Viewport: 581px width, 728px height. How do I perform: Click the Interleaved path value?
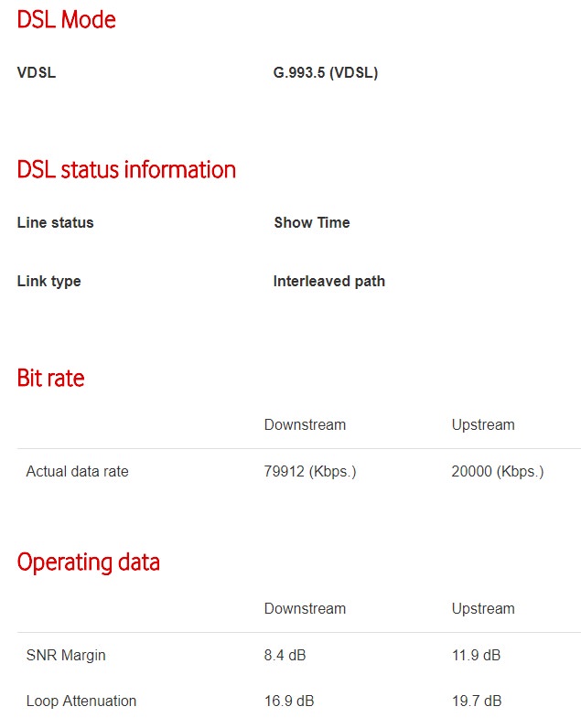point(328,282)
